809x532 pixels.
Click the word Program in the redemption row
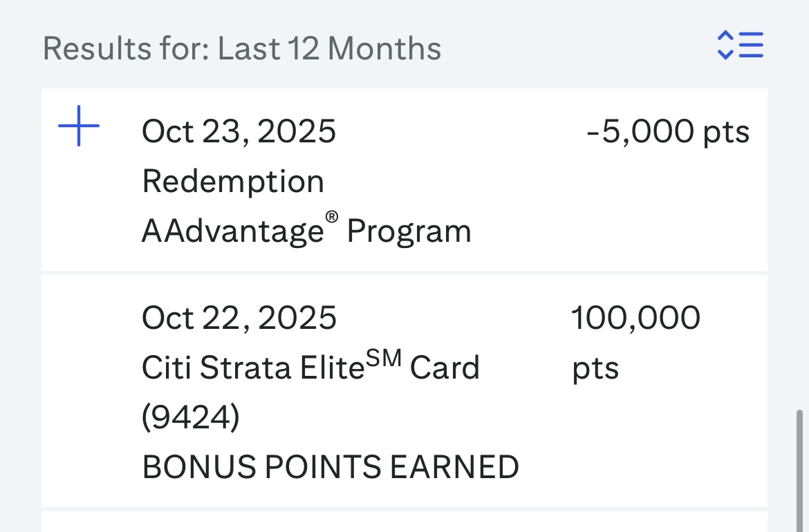coord(409,231)
